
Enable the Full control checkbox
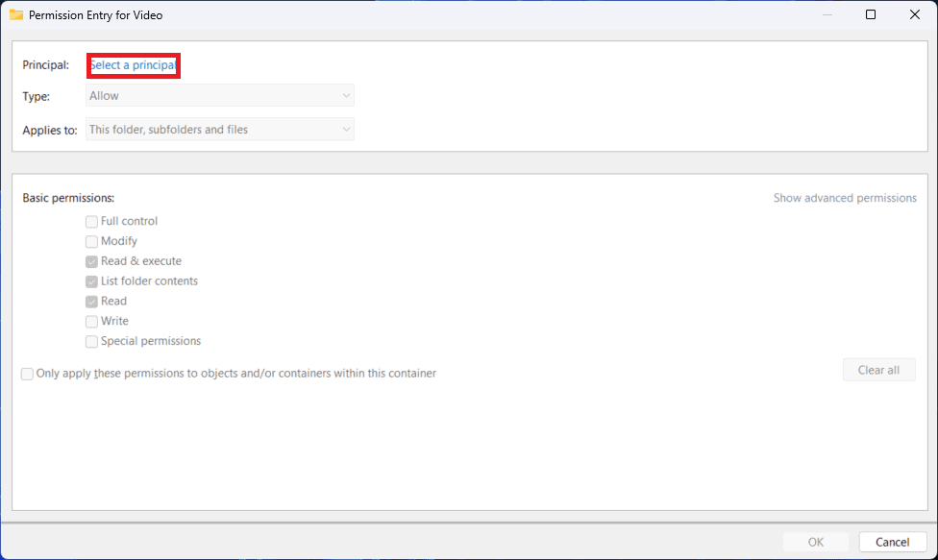tap(91, 222)
